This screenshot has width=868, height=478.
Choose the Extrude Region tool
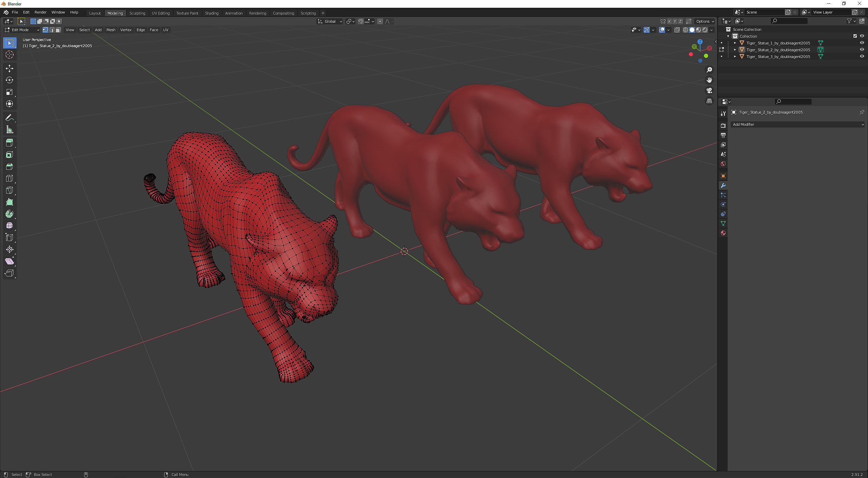9,143
